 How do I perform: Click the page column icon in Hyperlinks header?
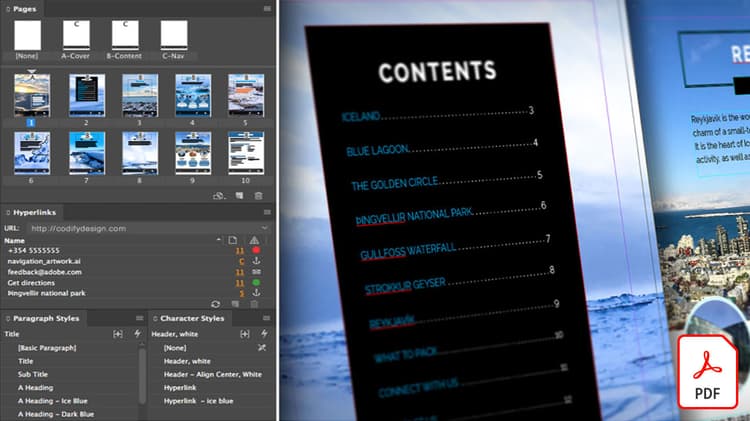tap(232, 240)
